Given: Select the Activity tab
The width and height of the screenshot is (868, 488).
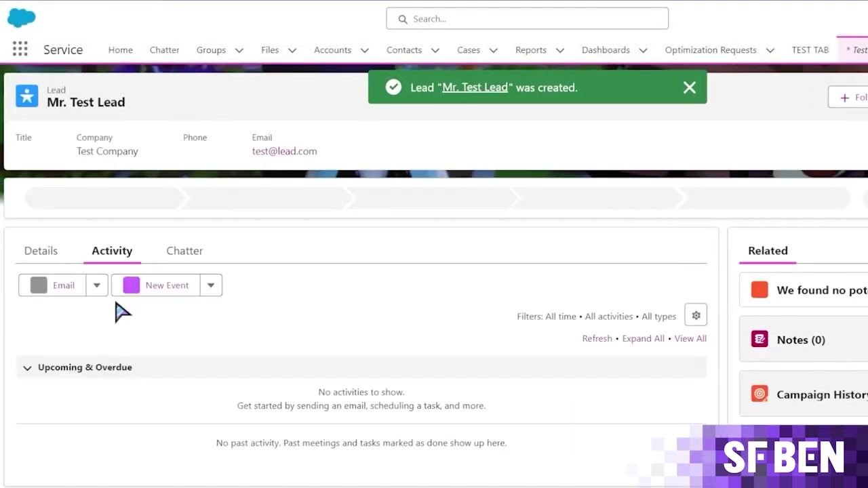Looking at the screenshot, I should point(112,251).
